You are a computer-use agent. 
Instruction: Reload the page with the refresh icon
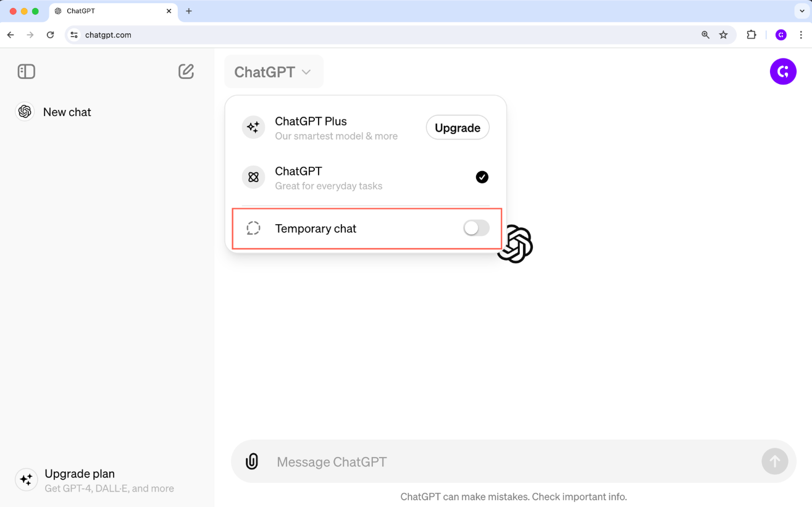[x=51, y=35]
